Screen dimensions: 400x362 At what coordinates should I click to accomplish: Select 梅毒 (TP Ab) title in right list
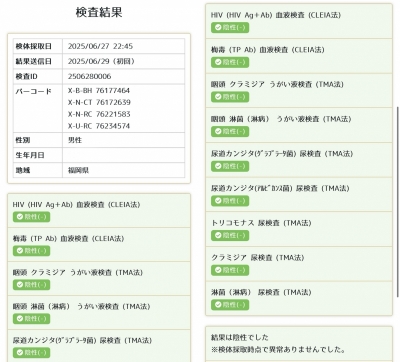tap(268, 50)
